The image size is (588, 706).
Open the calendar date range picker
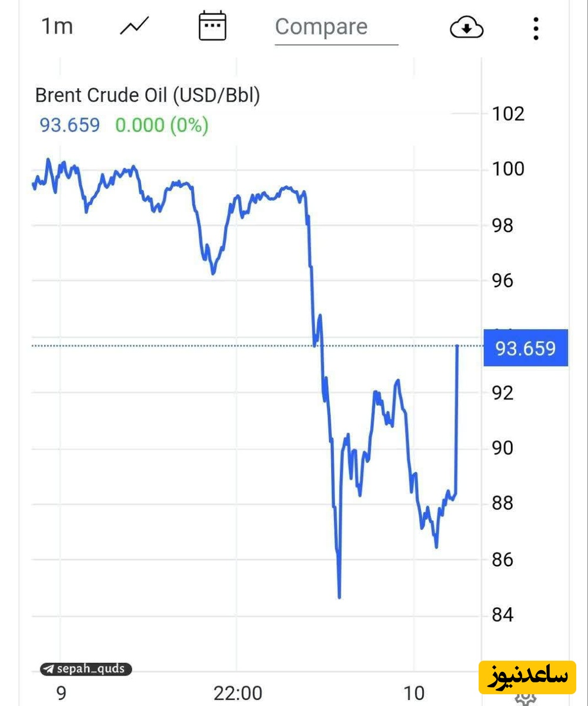pyautogui.click(x=212, y=26)
